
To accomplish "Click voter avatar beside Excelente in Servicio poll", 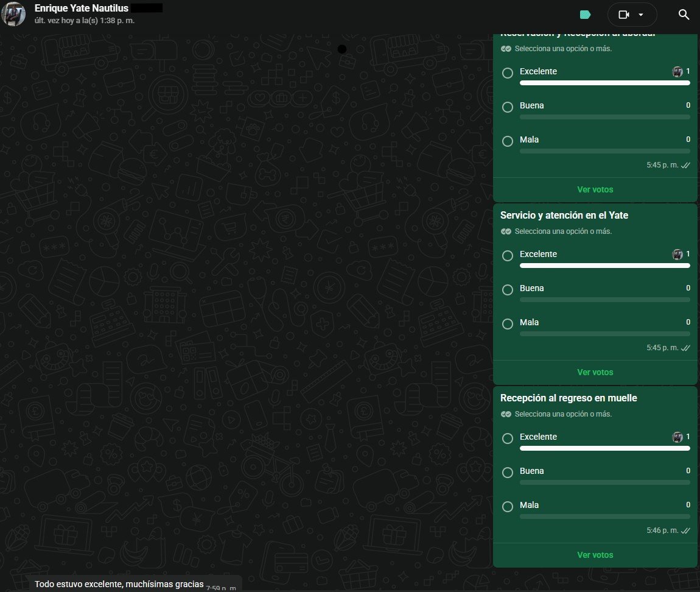I will click(677, 254).
